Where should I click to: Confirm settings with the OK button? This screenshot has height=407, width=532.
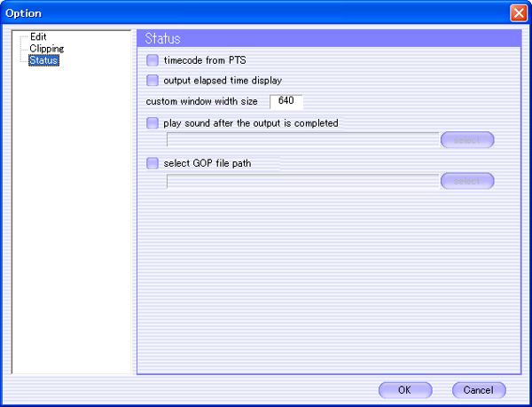[x=404, y=389]
